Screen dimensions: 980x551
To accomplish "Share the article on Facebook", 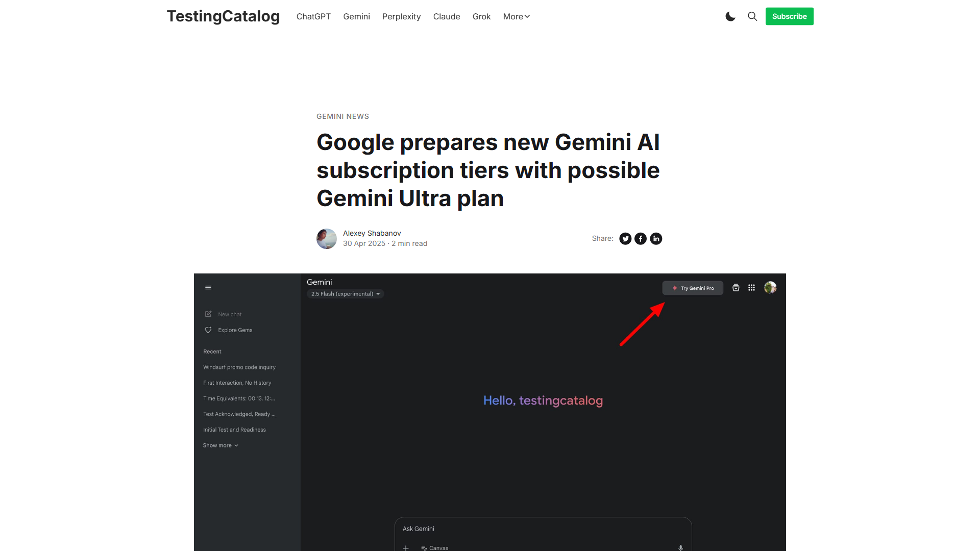I will click(641, 239).
